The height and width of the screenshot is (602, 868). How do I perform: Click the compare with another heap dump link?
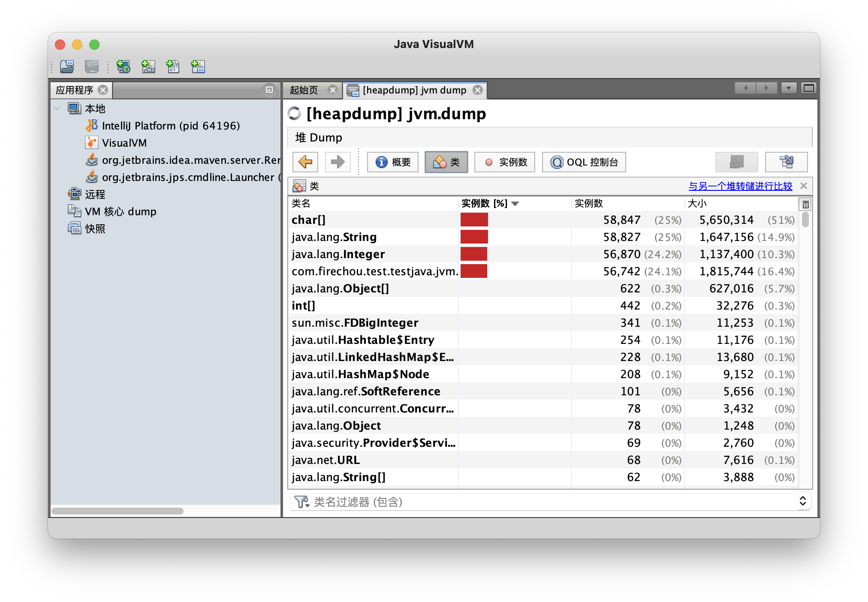(x=740, y=186)
